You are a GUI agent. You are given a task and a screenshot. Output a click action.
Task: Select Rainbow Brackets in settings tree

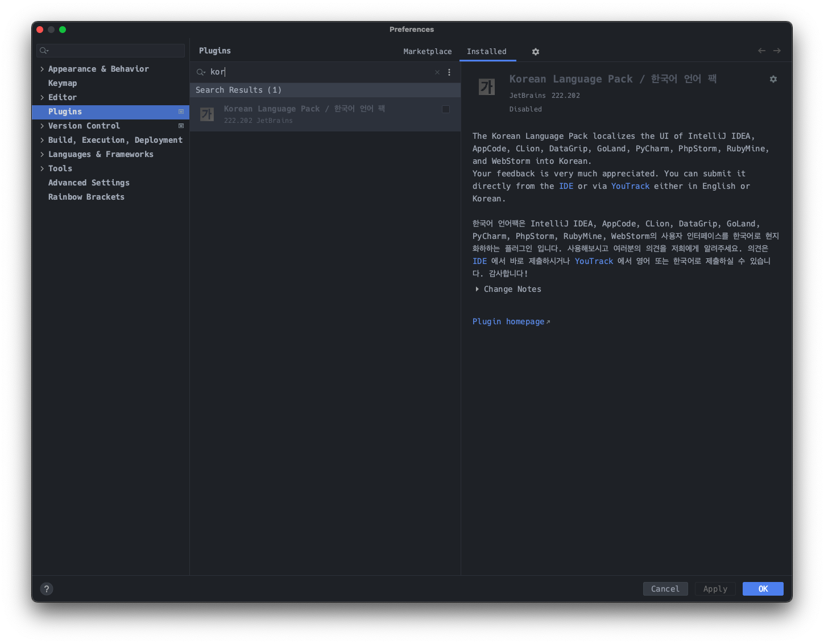(86, 197)
